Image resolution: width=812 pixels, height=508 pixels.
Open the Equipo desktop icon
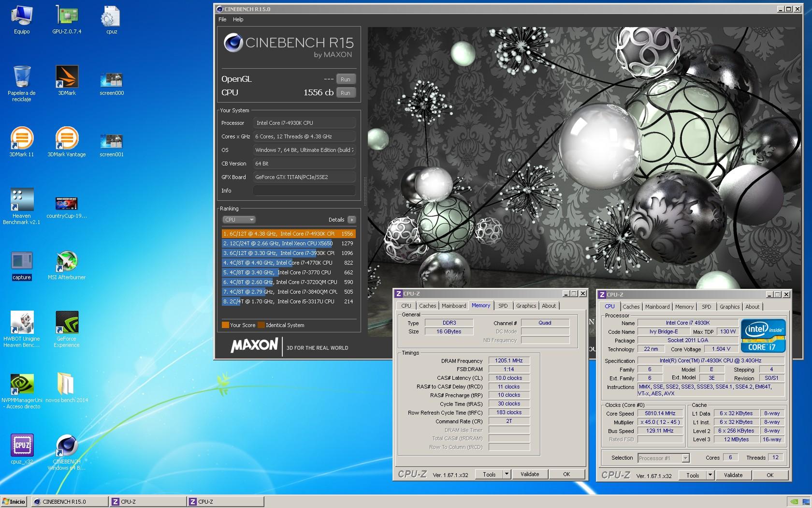point(22,20)
